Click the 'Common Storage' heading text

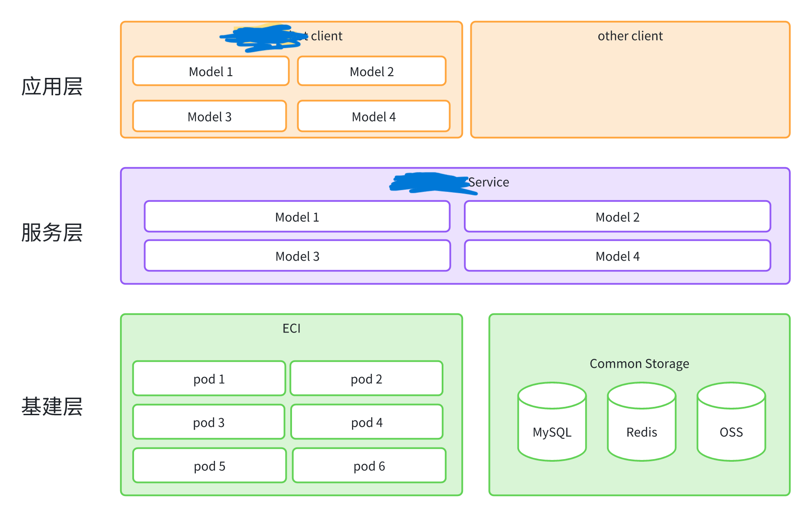click(x=639, y=363)
